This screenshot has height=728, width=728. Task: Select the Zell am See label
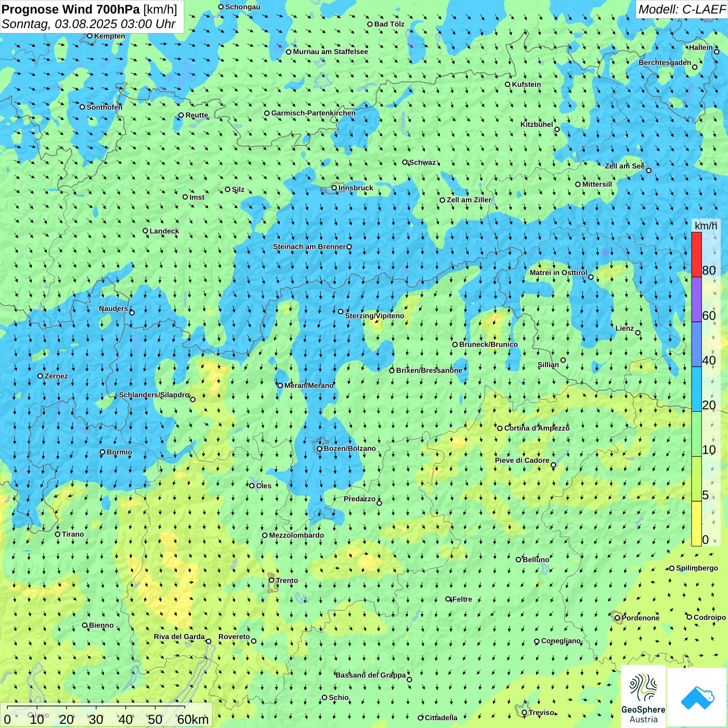pos(625,166)
